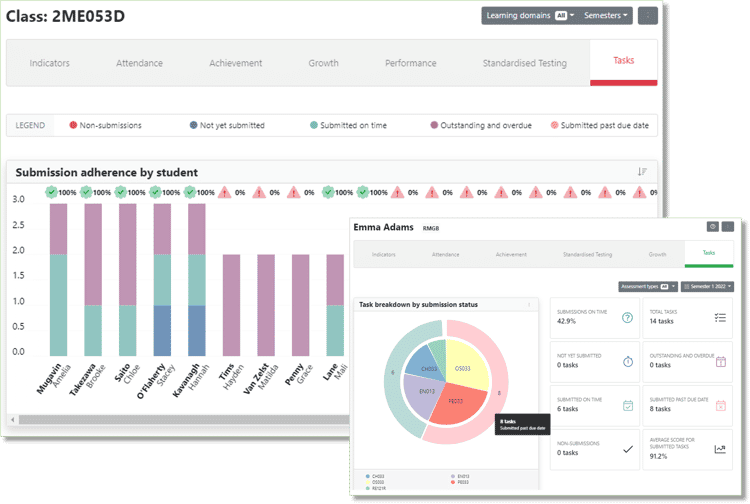
Task: Open the Semester 1 2022 dropdown
Action: pos(707,286)
